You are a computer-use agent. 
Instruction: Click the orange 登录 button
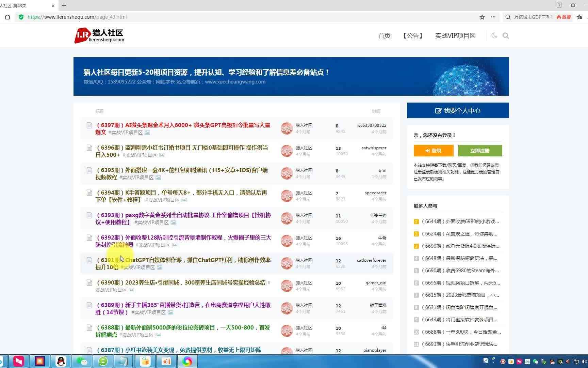[x=434, y=151]
